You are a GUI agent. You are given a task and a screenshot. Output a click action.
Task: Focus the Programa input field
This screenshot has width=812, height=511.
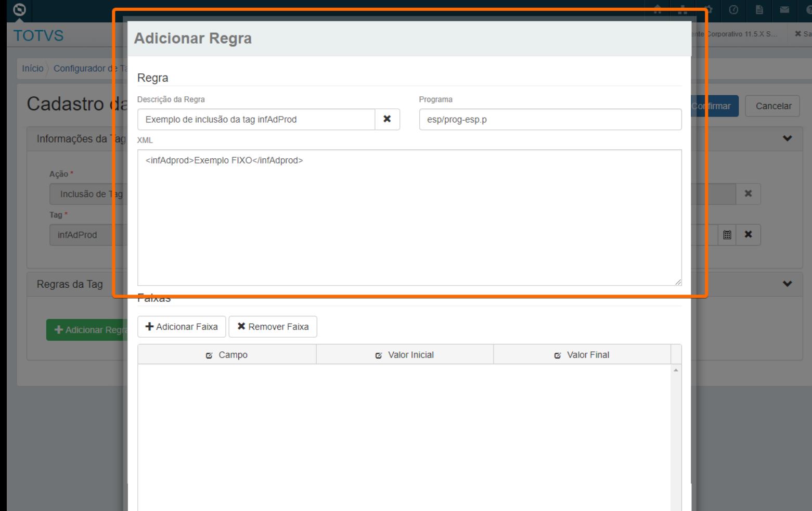pyautogui.click(x=550, y=119)
